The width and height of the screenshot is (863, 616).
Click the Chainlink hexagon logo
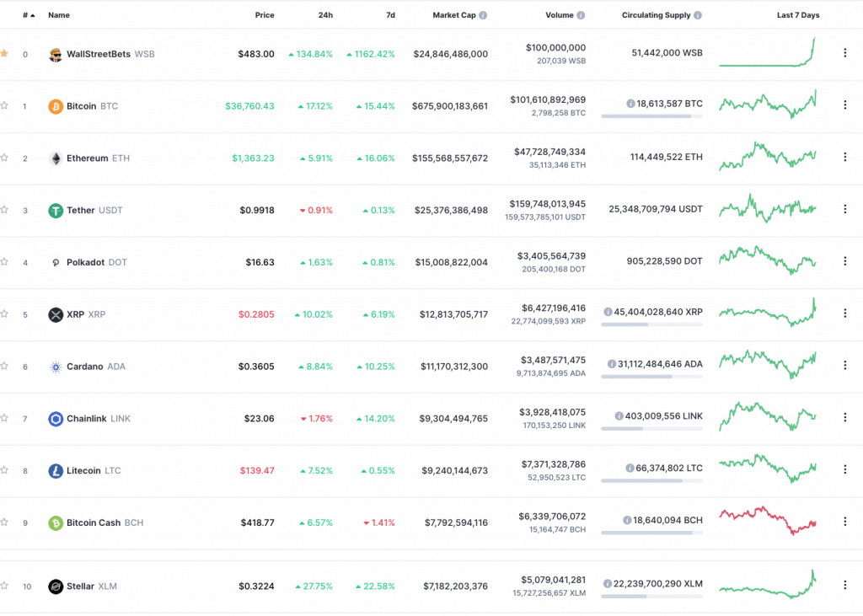[x=56, y=419]
